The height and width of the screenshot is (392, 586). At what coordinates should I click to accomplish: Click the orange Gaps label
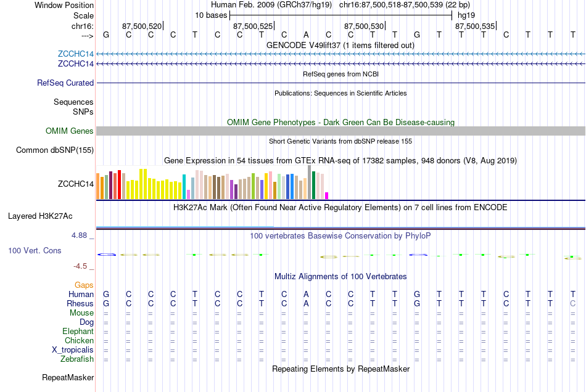pos(84,285)
